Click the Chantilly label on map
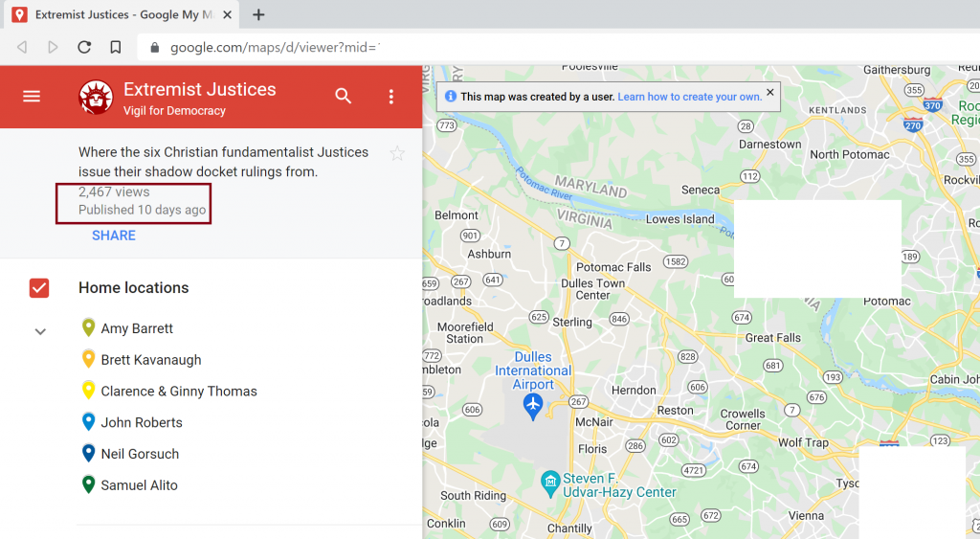Image resolution: width=980 pixels, height=539 pixels. [x=569, y=528]
